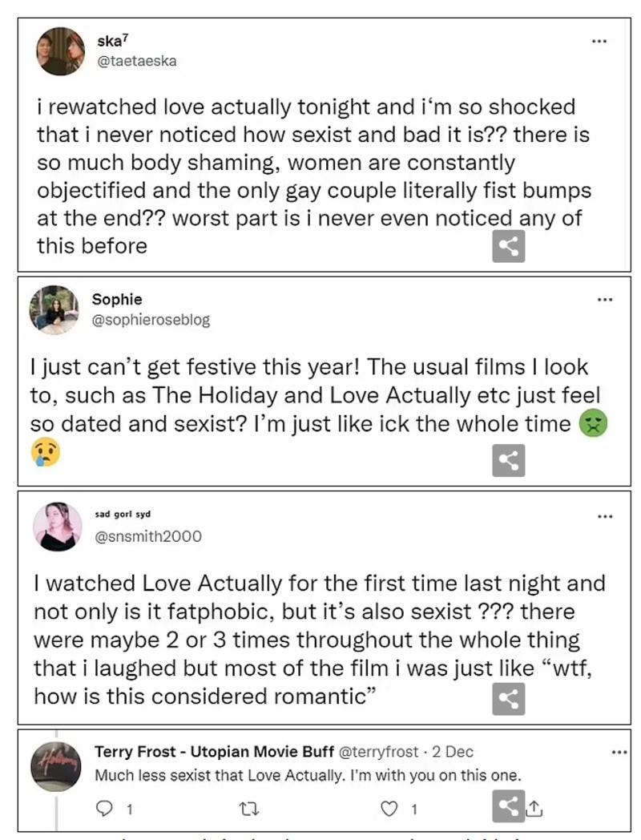This screenshot has height=840, width=641.
Task: Click share icon on ska's tweet
Action: (x=508, y=246)
